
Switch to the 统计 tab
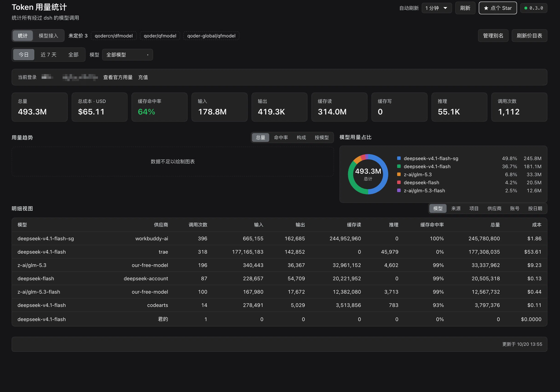(x=23, y=36)
